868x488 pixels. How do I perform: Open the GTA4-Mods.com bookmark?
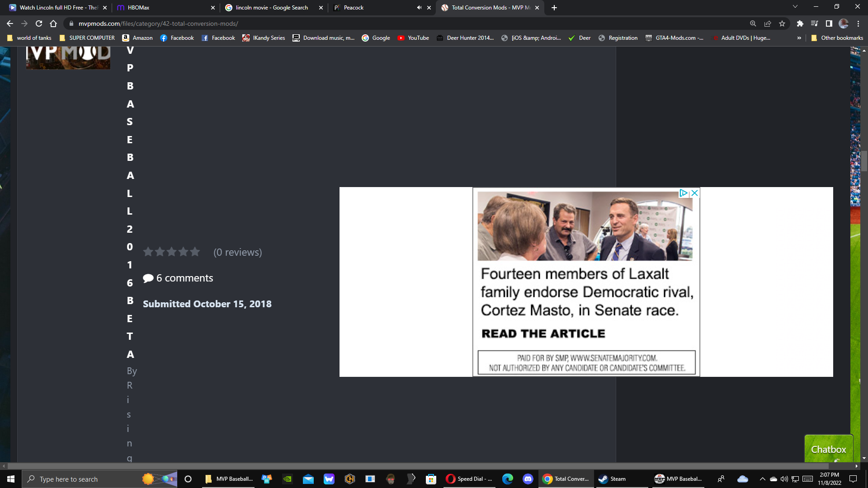[675, 38]
